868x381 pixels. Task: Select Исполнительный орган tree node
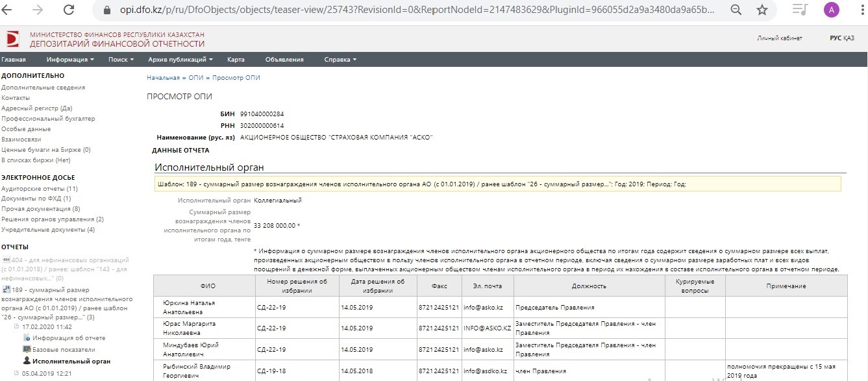[x=71, y=361]
